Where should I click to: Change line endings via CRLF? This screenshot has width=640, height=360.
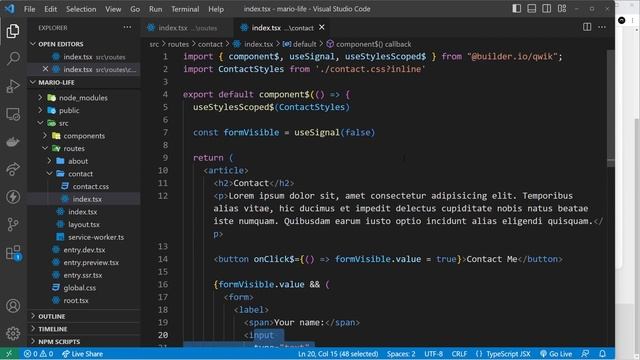tap(459, 354)
